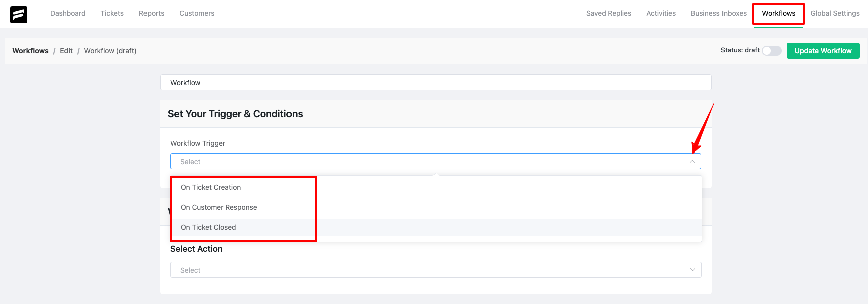Go back via Workflows breadcrumb link
The image size is (868, 304).
tap(31, 51)
